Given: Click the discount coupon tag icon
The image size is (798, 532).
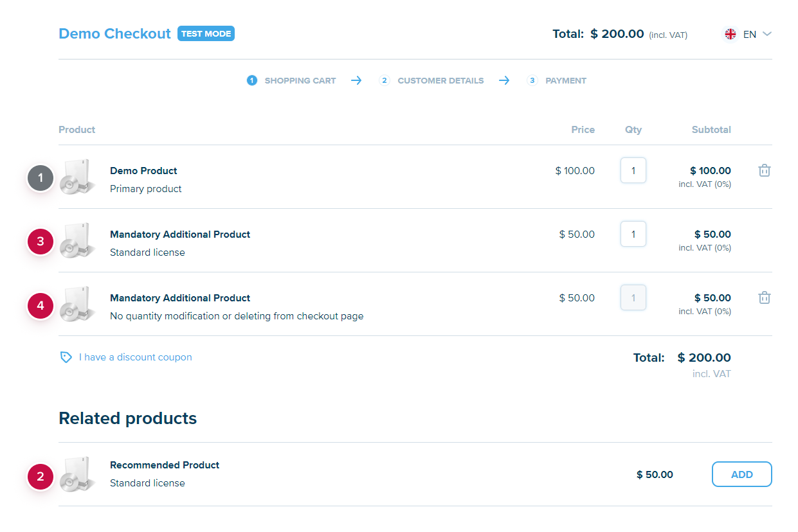Looking at the screenshot, I should click(x=66, y=357).
